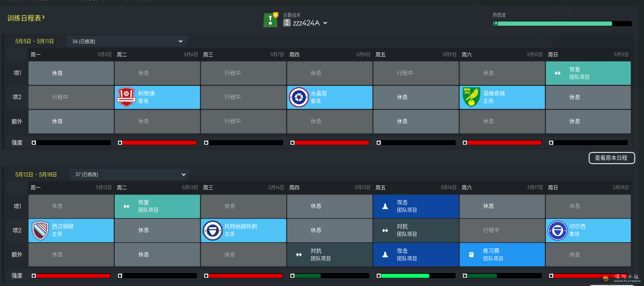The width and height of the screenshot is (644, 286).
Task: Click the 查看原本日程 button
Action: coord(611,158)
